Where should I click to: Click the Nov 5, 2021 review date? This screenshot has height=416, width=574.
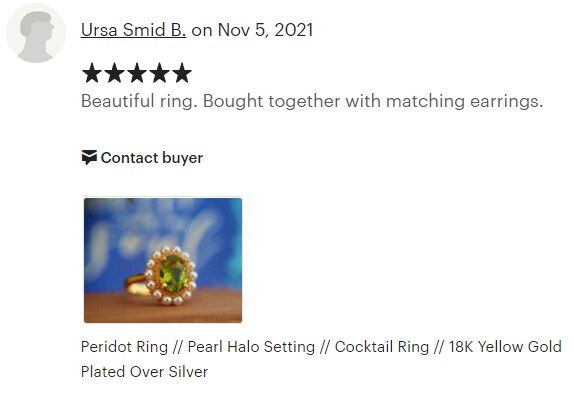(265, 30)
